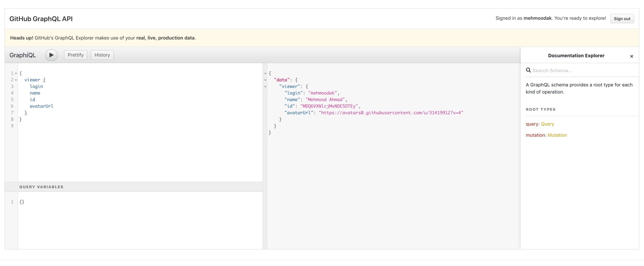Click the GraphiQL logo text
644x266 pixels.
[23, 55]
